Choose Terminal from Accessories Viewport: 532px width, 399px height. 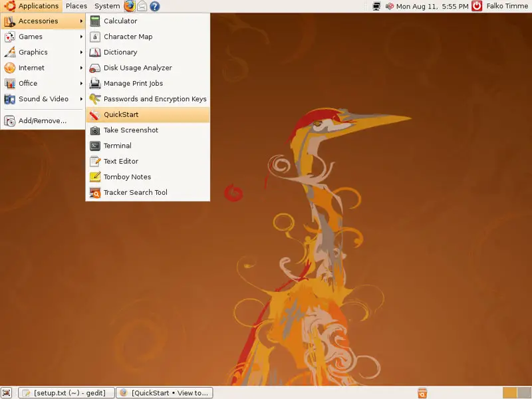click(148, 146)
